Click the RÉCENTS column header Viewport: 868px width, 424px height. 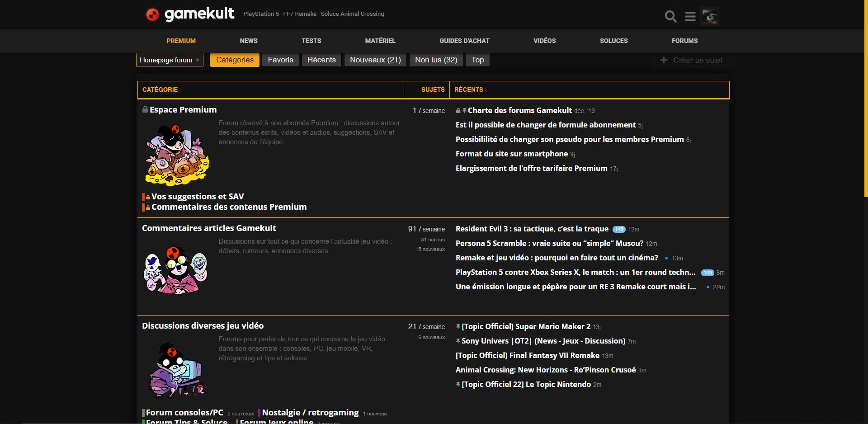pyautogui.click(x=468, y=90)
